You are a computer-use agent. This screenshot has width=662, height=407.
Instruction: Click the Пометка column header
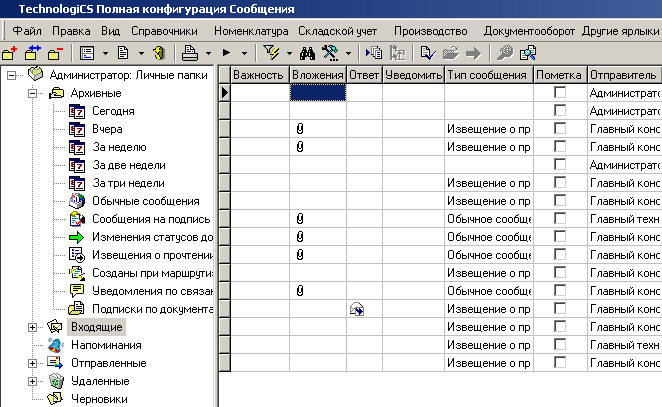560,75
